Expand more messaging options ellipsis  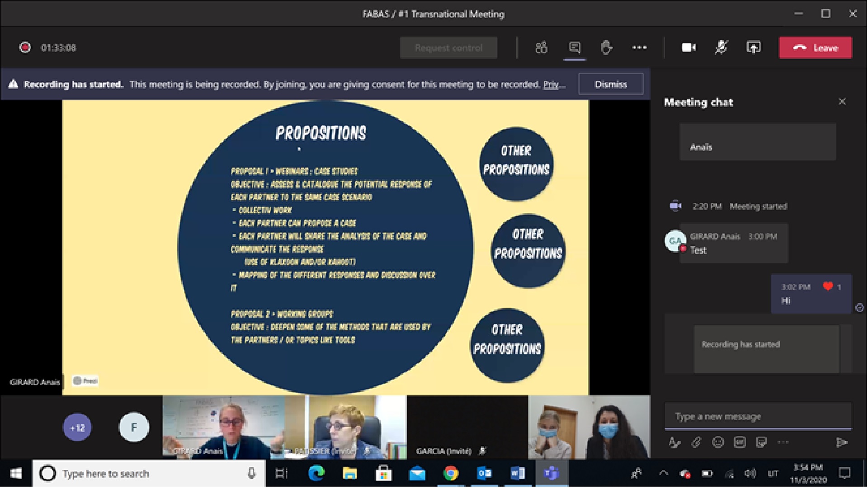(x=783, y=442)
